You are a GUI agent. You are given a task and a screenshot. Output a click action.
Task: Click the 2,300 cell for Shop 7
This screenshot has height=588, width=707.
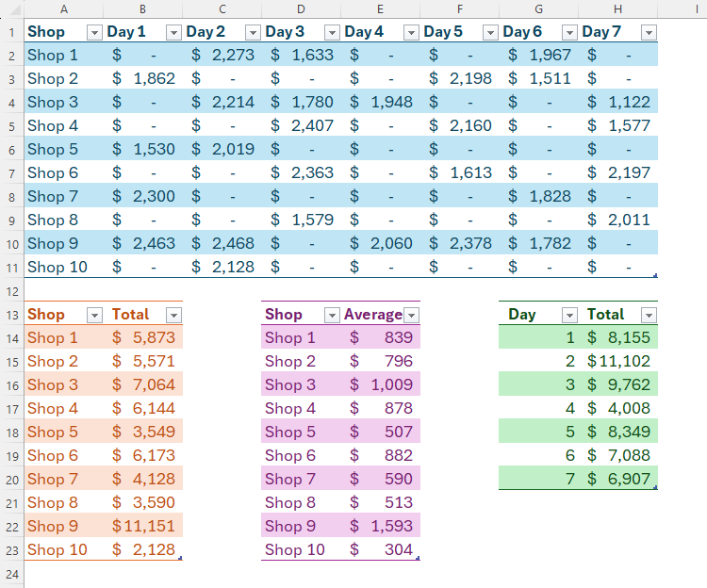142,196
